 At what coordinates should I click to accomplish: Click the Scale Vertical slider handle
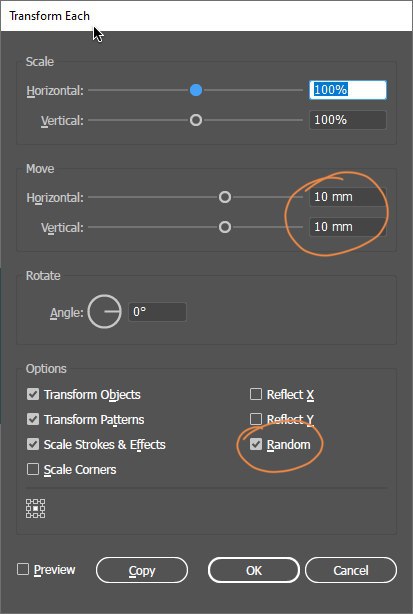(196, 120)
